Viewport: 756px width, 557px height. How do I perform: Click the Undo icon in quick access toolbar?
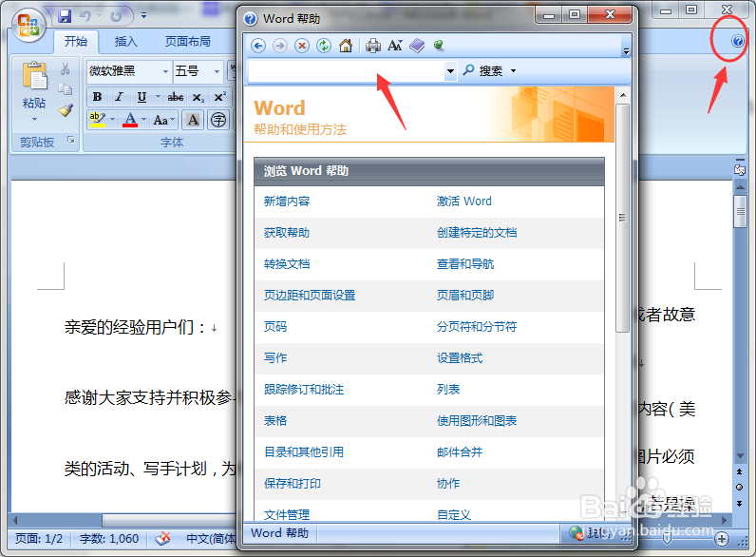coord(85,16)
